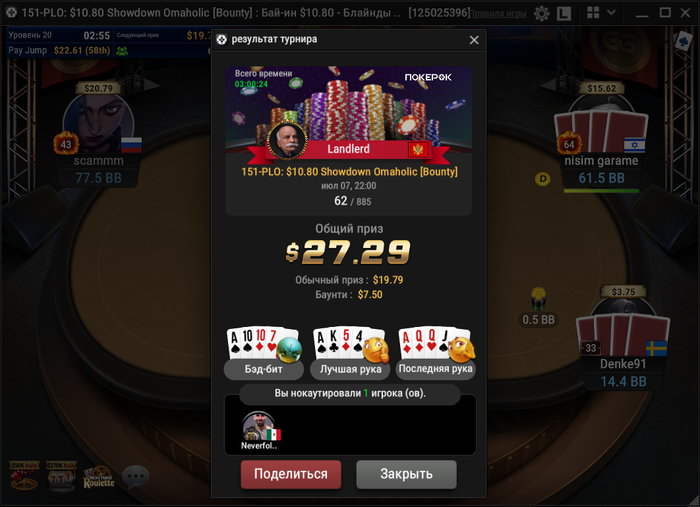700x507 pixels.
Task: Click the Закрыть button
Action: pyautogui.click(x=406, y=474)
